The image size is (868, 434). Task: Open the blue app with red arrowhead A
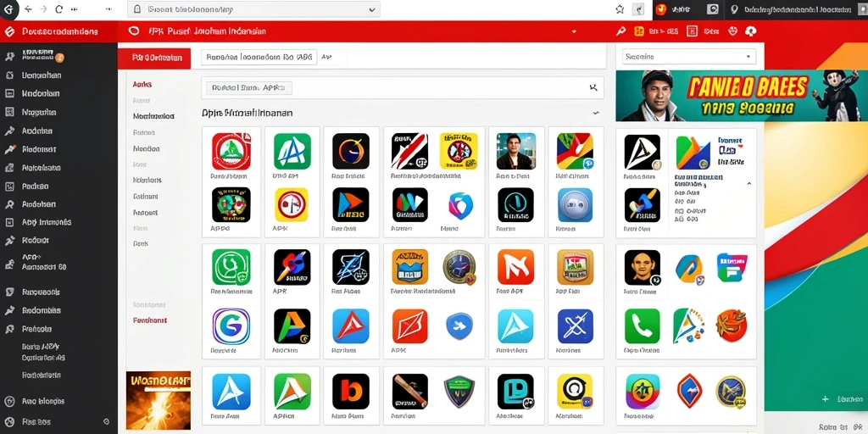click(351, 326)
